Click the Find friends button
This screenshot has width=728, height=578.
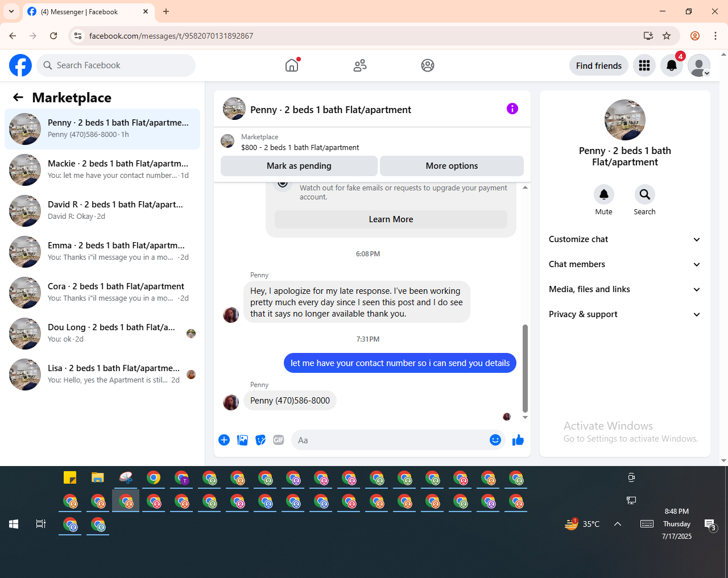click(x=599, y=66)
